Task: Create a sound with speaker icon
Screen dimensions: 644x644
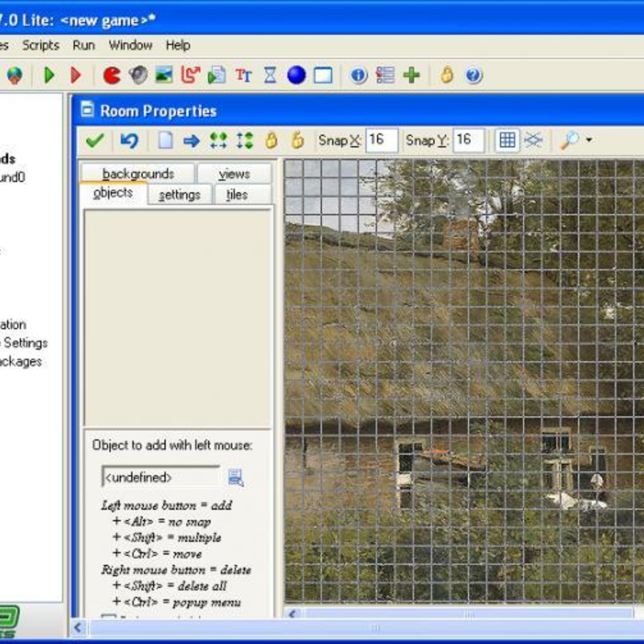Action: point(138,75)
